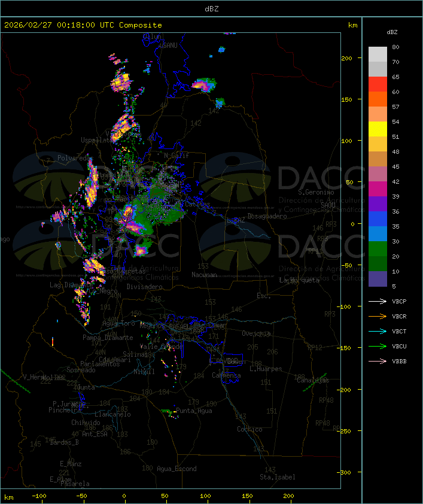
Task: Click the cyan VBCT arrow icon
Action: tap(378, 331)
